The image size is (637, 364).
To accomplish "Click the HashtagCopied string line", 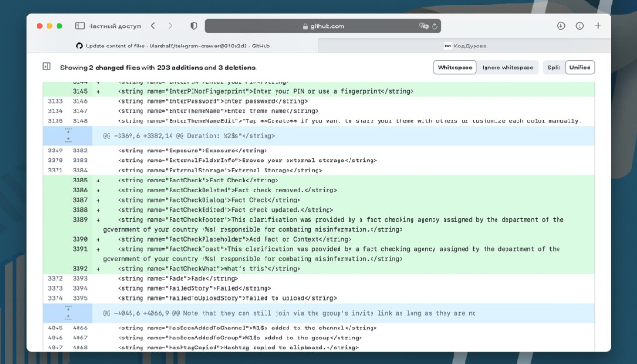I will point(238,348).
